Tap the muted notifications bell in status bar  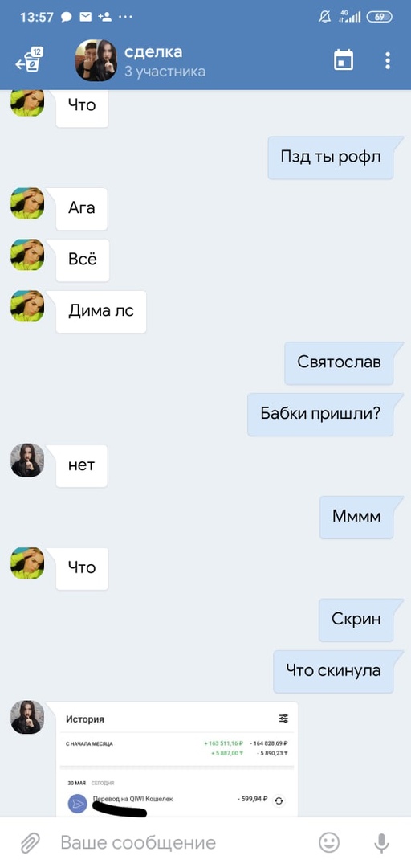point(325,17)
